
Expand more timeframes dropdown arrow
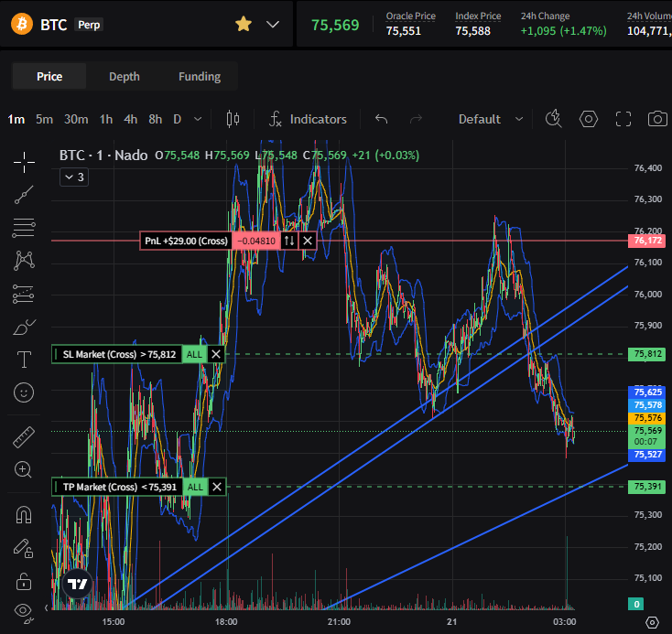pos(198,119)
